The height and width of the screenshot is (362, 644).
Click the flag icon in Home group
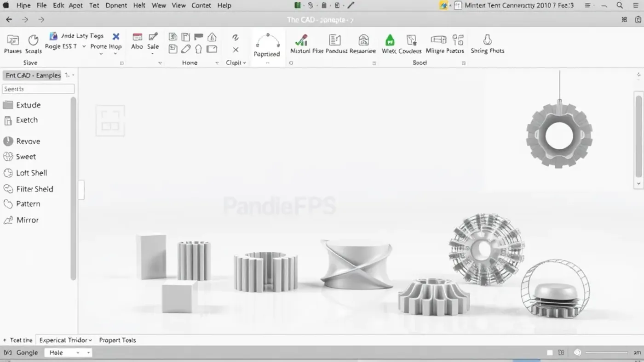tap(199, 37)
